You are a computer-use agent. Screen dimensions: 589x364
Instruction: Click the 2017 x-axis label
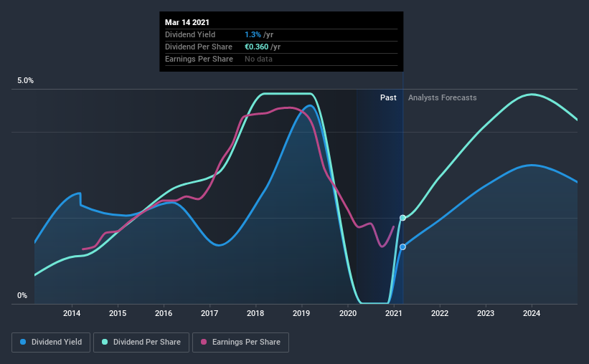pyautogui.click(x=209, y=313)
